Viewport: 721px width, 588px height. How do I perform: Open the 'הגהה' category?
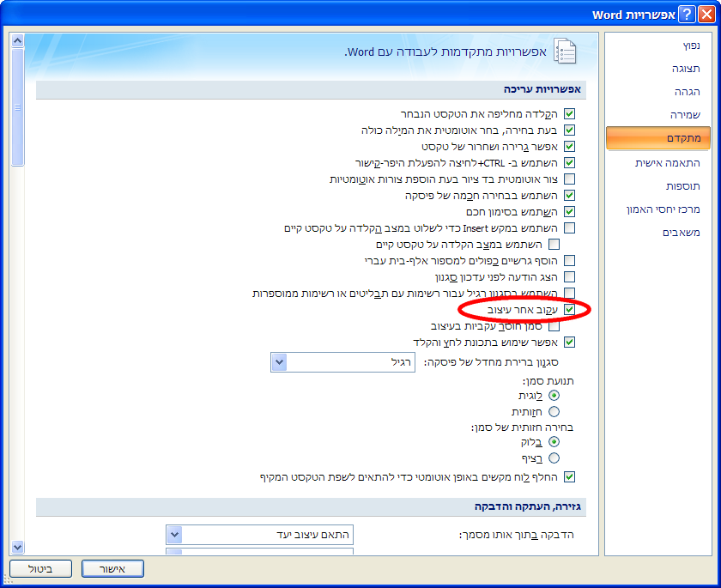pyautogui.click(x=658, y=92)
